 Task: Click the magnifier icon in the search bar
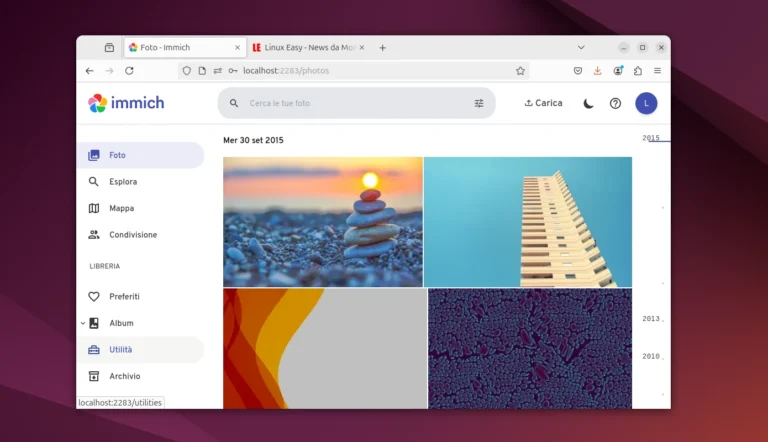pyautogui.click(x=234, y=103)
